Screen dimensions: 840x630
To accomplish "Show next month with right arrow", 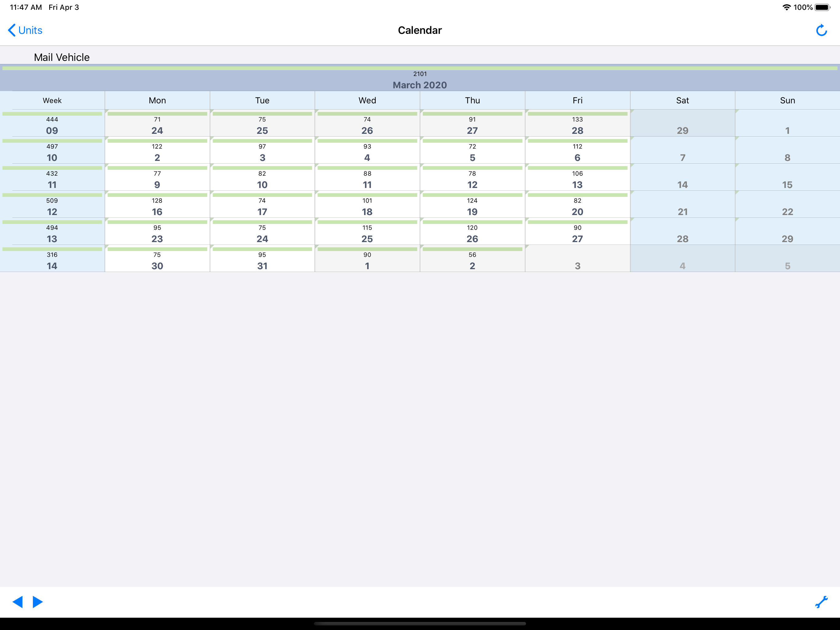I will tap(38, 602).
